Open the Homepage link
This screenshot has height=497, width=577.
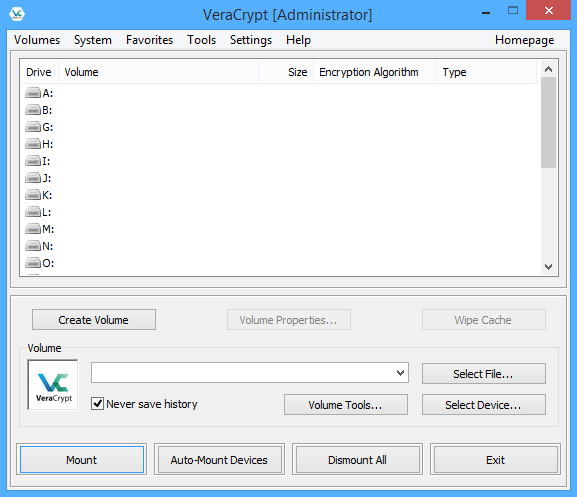click(x=524, y=40)
